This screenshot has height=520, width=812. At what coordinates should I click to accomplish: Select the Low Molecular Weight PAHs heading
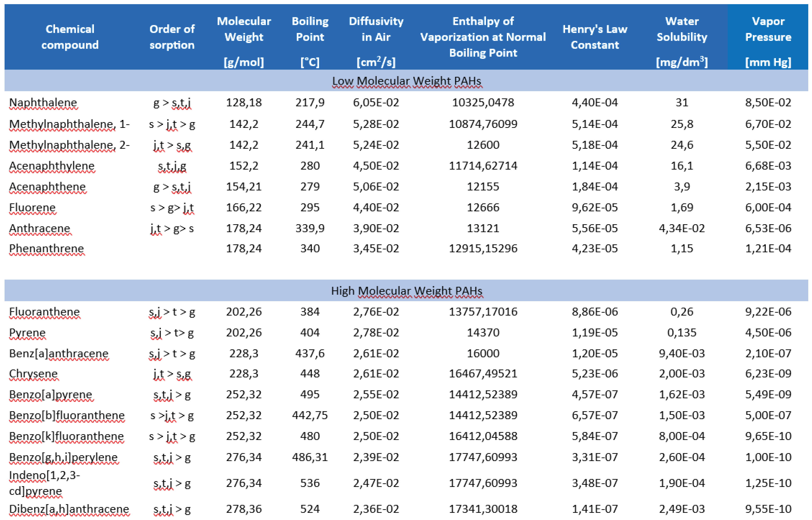coord(407,81)
